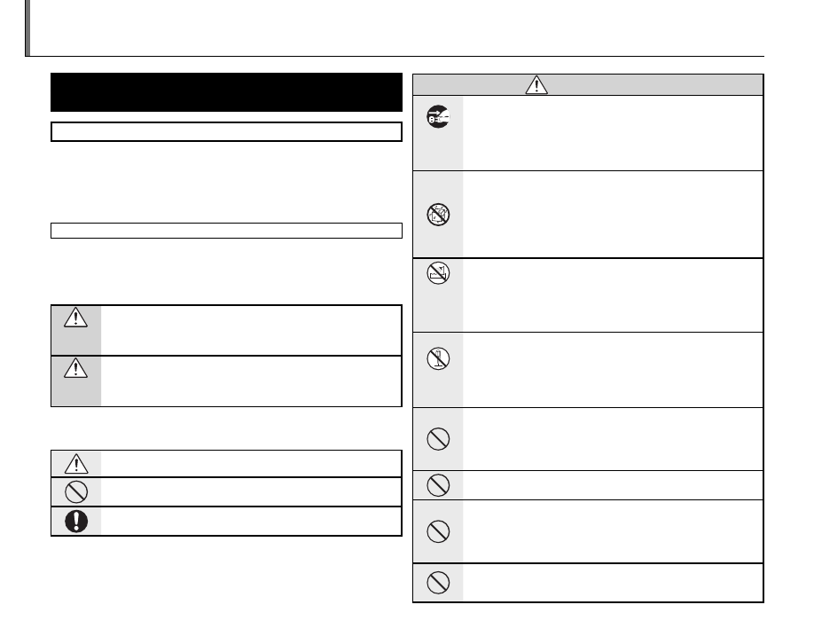Click the warning triangle in the left legend table

pyautogui.click(x=75, y=464)
